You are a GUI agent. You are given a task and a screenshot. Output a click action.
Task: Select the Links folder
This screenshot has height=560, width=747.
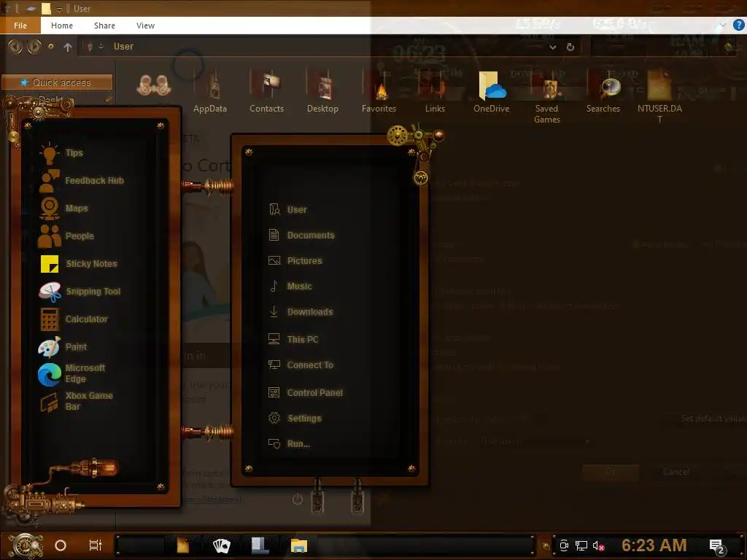click(435, 93)
